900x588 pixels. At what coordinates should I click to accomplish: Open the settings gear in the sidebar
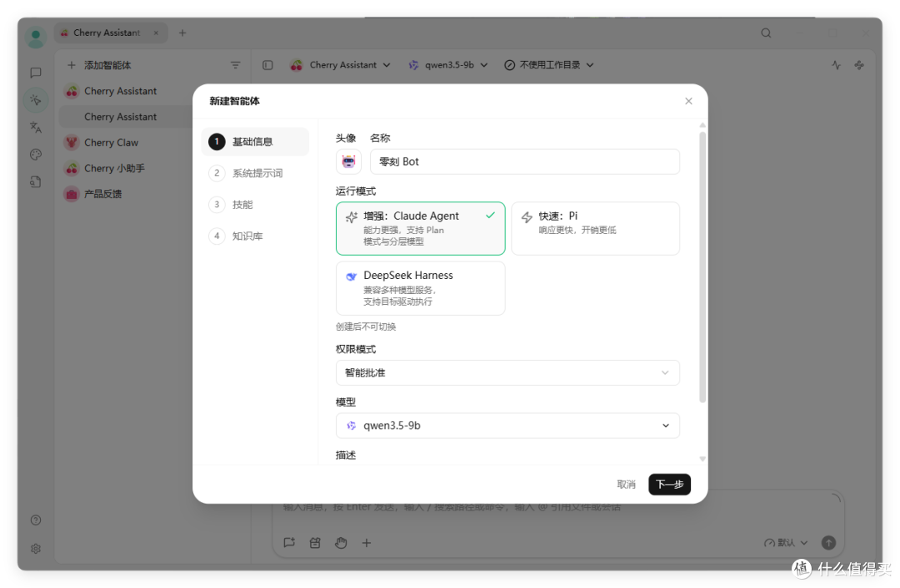[36, 548]
